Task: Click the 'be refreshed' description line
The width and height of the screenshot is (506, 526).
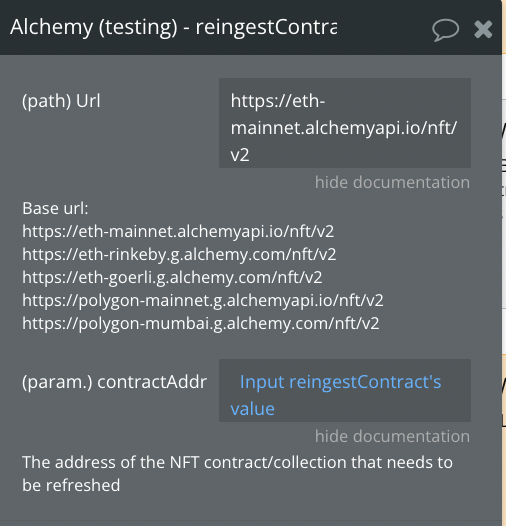Action: [71, 485]
